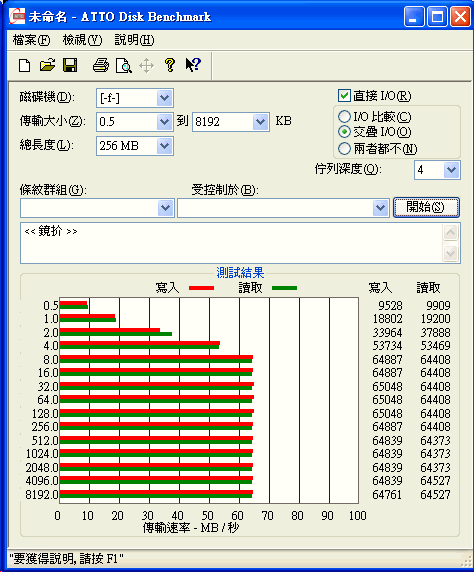Select the I/O 比較 radio button
The width and height of the screenshot is (474, 572).
coord(344,117)
